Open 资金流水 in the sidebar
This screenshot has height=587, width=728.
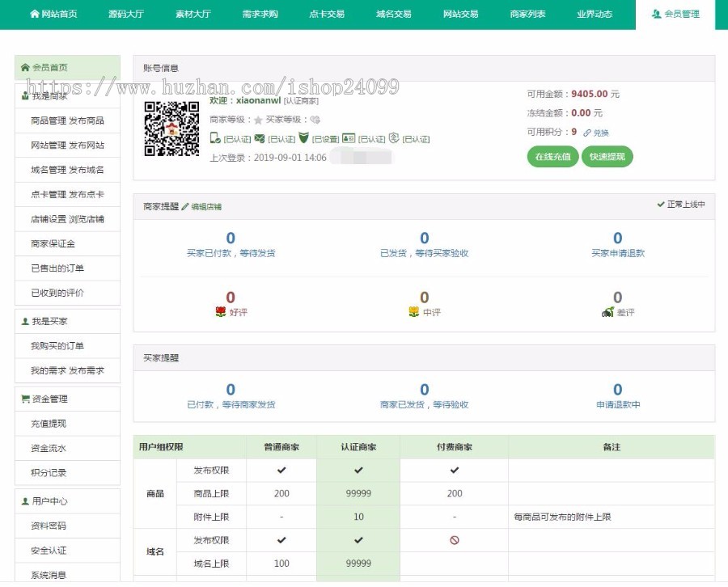(x=49, y=448)
